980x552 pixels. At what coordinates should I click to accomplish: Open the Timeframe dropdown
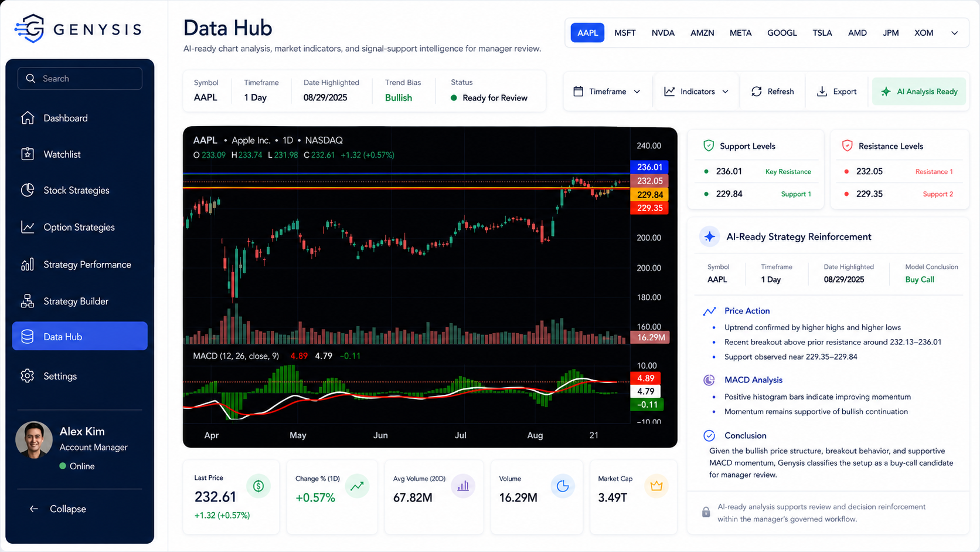pos(607,92)
